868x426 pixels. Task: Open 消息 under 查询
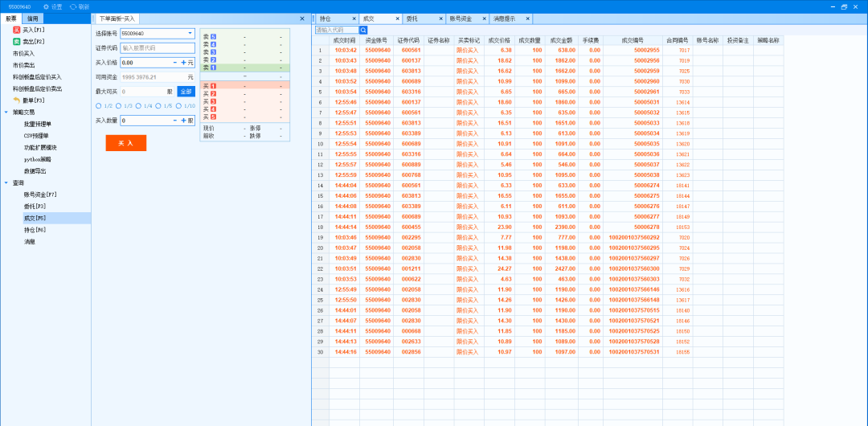(x=30, y=241)
